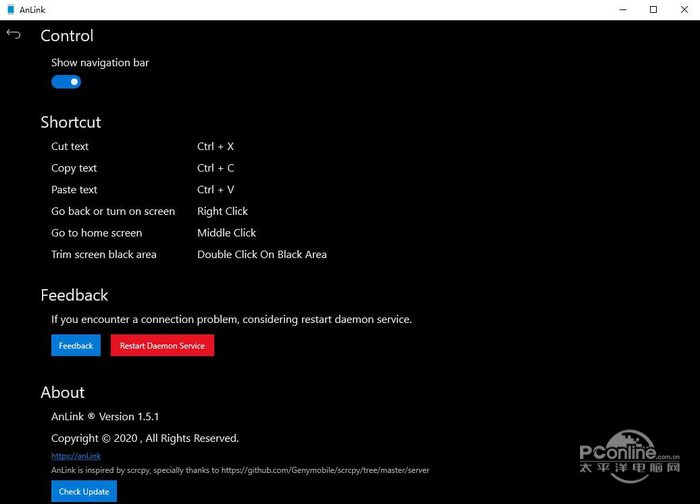Click Restart Daemon Service button
This screenshot has height=504, width=700.
tap(162, 346)
